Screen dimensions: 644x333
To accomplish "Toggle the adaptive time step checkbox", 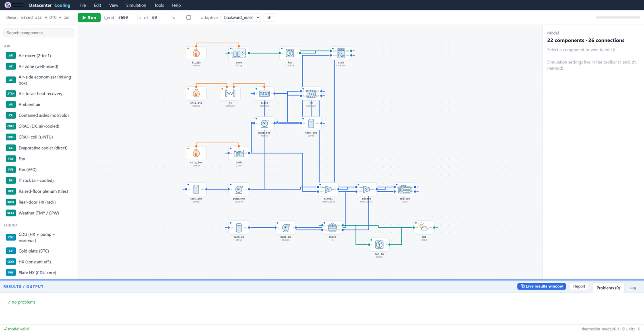I will pos(188,18).
